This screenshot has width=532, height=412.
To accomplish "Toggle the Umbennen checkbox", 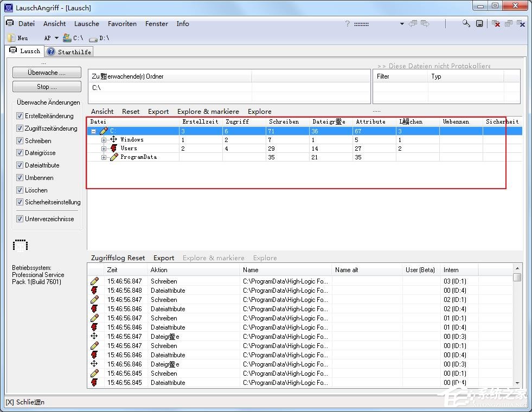I will [20, 178].
